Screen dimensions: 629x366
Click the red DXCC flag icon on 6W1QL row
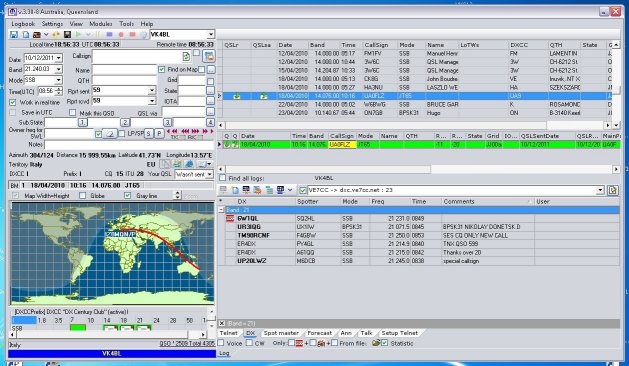[230, 218]
